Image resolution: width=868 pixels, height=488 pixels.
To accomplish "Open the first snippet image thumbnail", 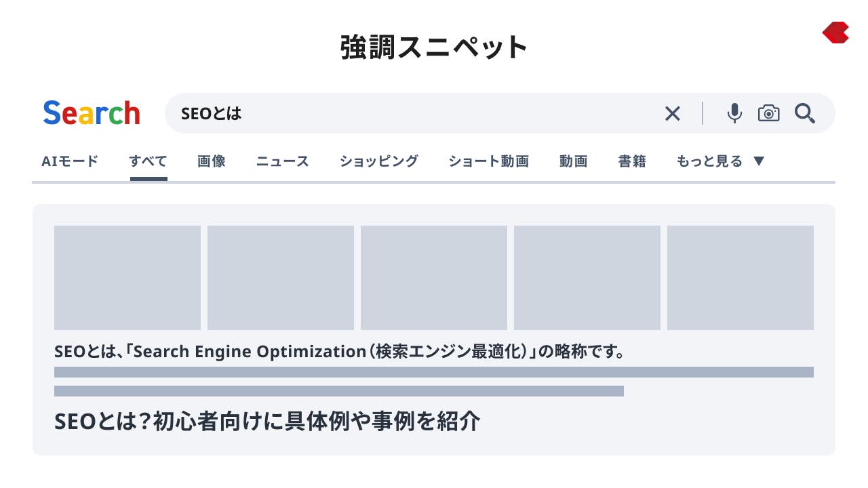I will (127, 278).
